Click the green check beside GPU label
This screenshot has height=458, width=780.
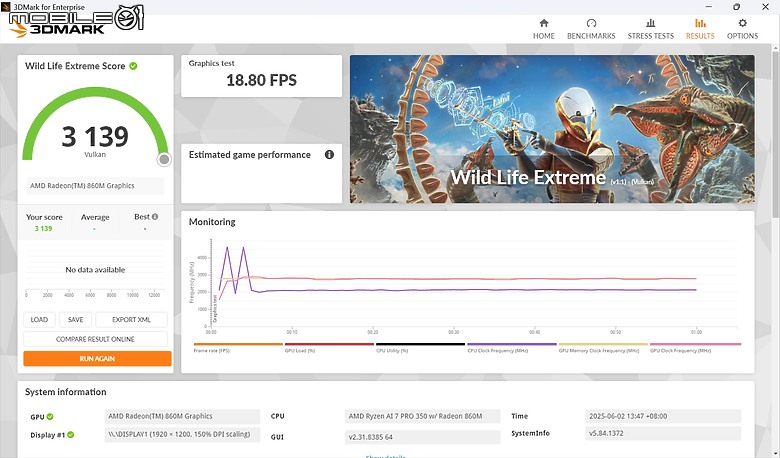pyautogui.click(x=50, y=417)
